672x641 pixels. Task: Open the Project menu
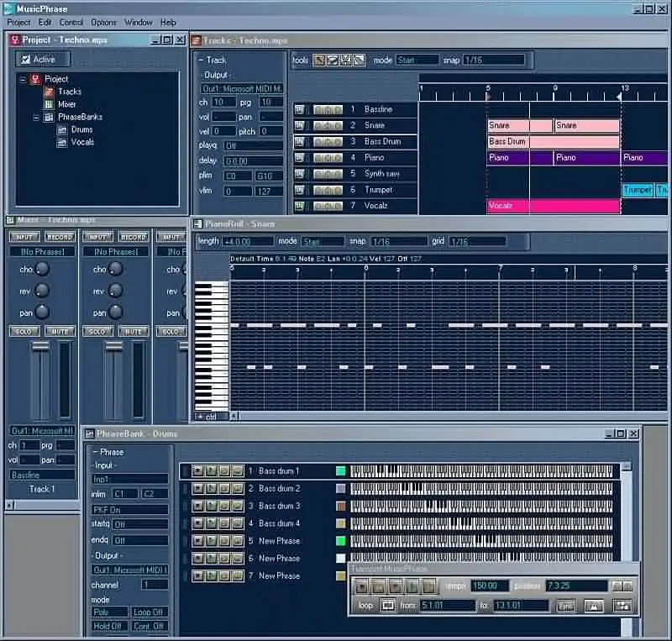tap(18, 23)
